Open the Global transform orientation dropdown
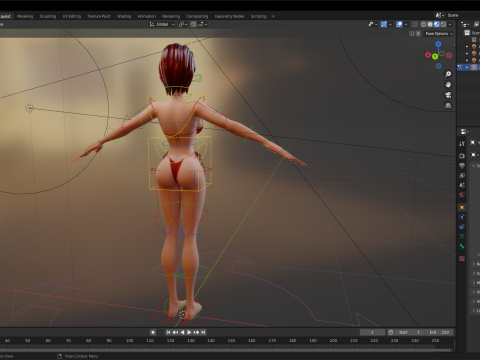480x360 pixels. pyautogui.click(x=162, y=24)
